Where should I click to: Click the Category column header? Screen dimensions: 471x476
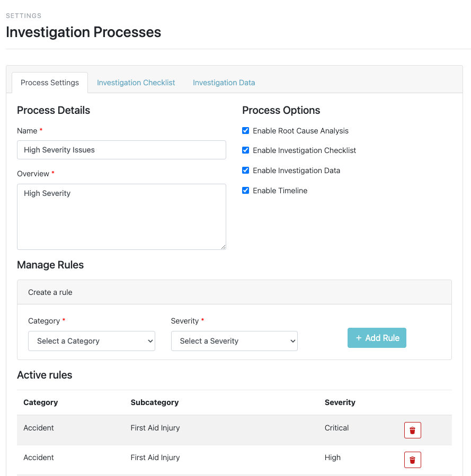point(40,402)
